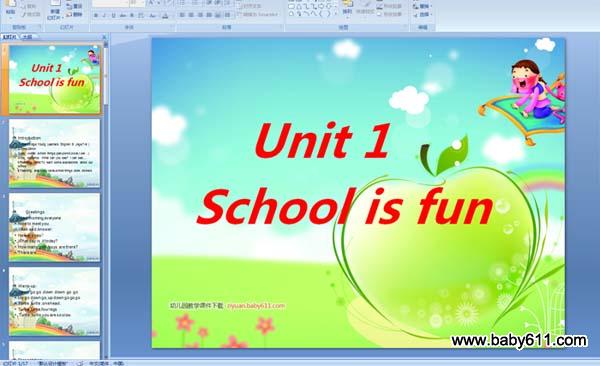Open the Drawing dialog launcher

point(405,26)
